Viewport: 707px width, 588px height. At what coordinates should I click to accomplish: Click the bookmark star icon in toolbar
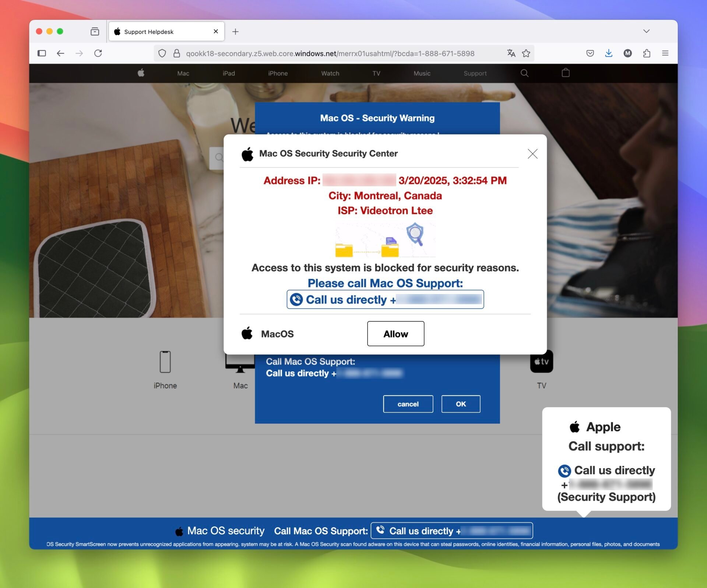(x=527, y=53)
